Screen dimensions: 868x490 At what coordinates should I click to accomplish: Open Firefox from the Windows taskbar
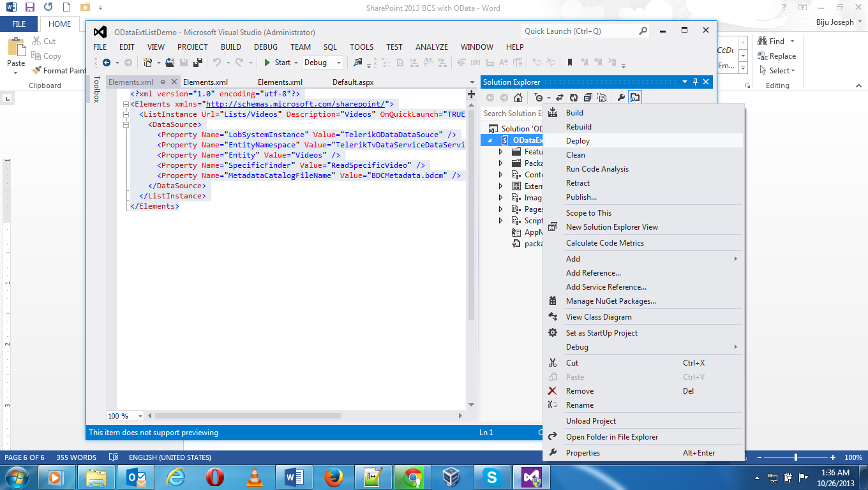pos(333,477)
